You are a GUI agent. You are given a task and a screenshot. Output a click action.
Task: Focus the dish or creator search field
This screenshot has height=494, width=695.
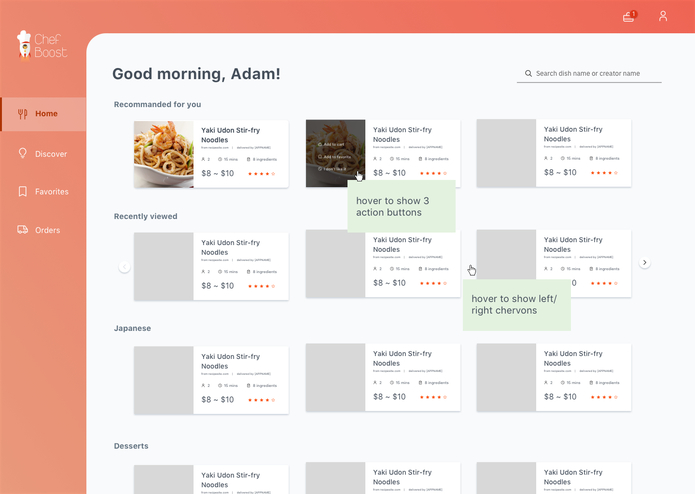pos(589,74)
